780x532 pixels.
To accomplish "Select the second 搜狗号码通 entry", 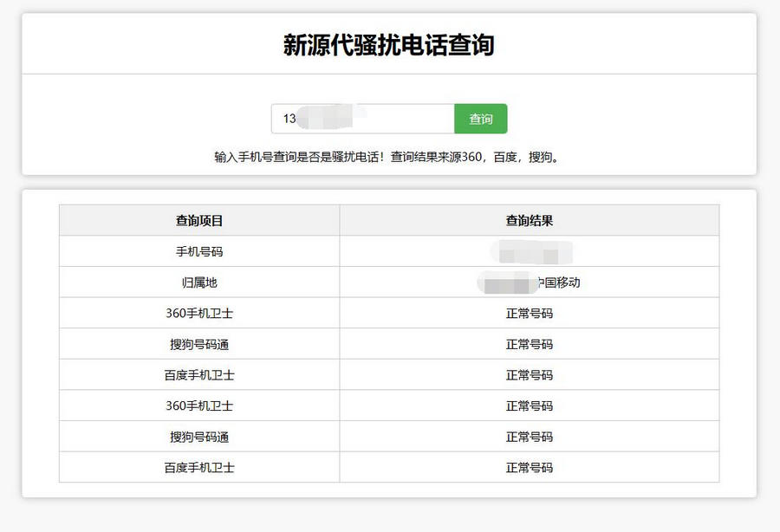I will pyautogui.click(x=198, y=437).
